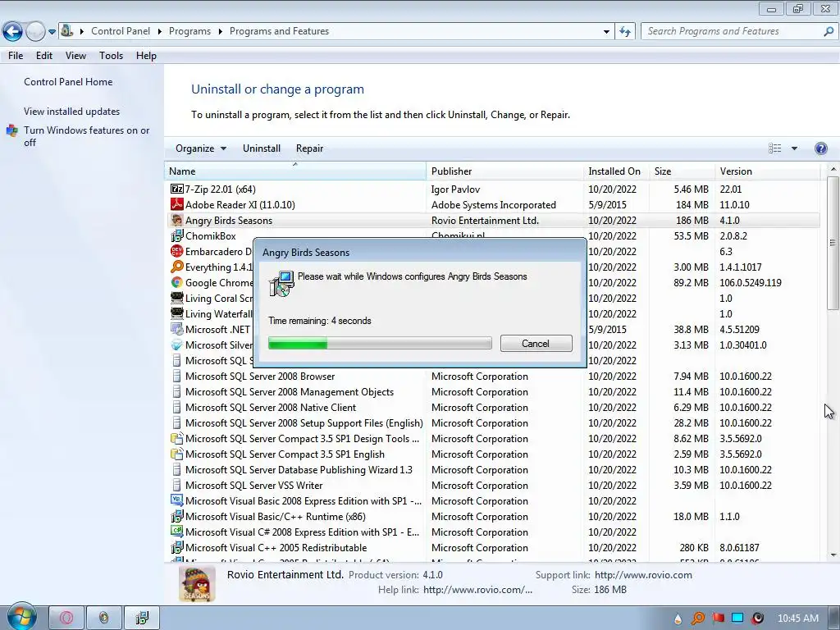Go to Control Panel Home
This screenshot has height=630, width=840.
(68, 82)
